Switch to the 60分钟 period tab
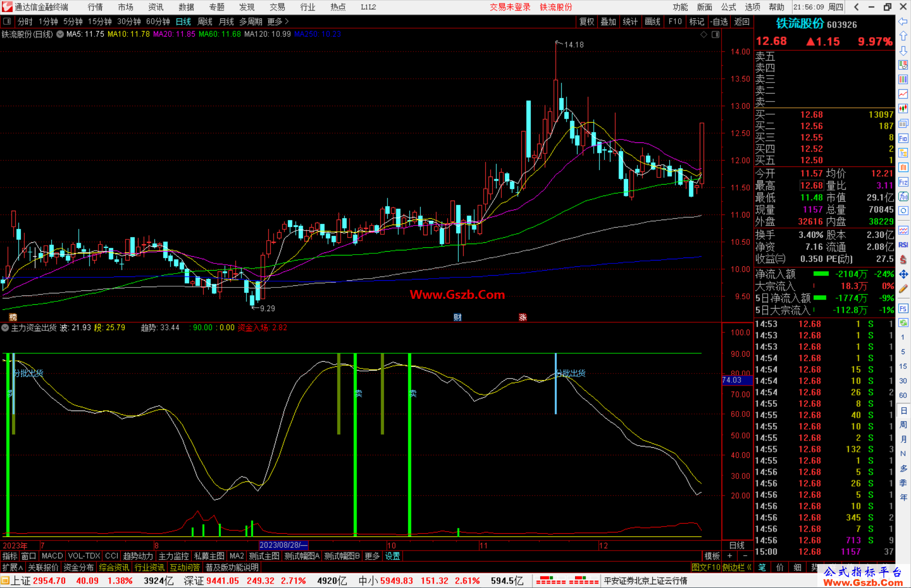 click(x=158, y=21)
